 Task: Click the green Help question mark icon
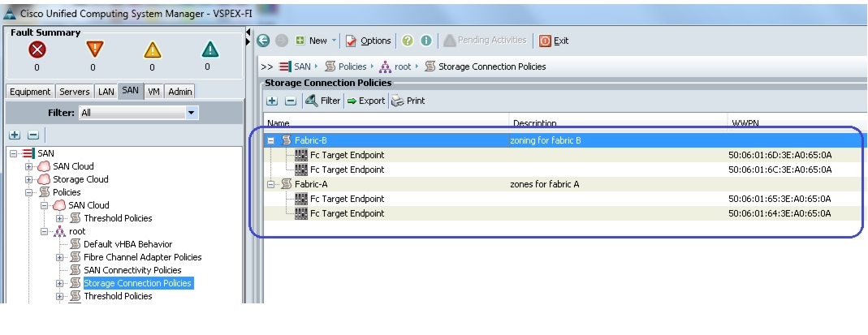pyautogui.click(x=408, y=41)
